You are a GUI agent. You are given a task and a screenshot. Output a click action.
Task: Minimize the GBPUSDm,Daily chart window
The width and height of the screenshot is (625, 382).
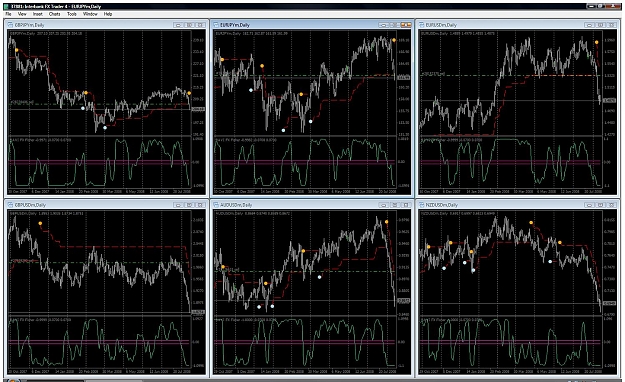coord(178,205)
